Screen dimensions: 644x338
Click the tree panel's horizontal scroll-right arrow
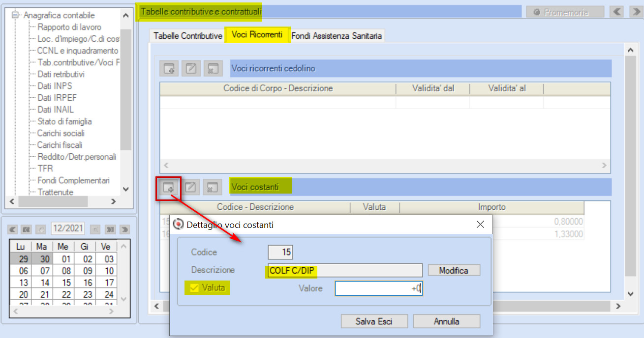[x=113, y=201]
